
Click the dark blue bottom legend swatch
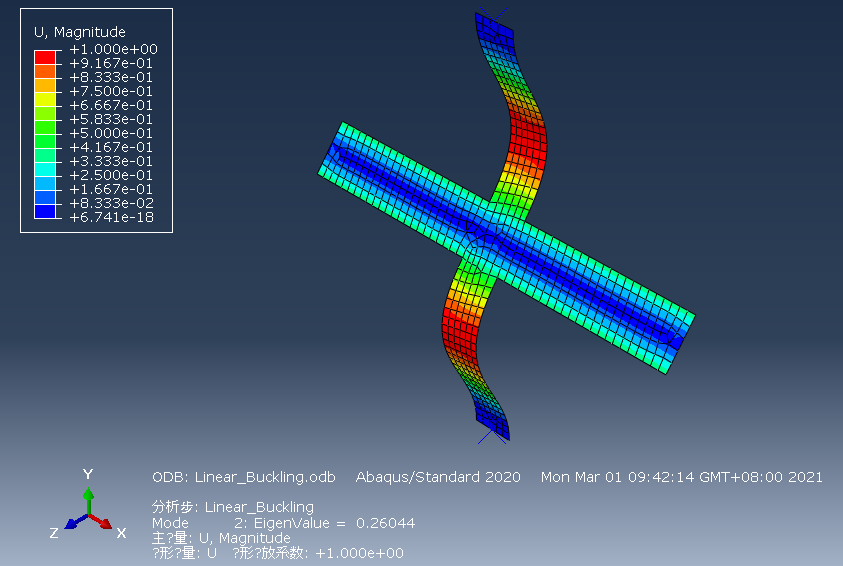45,211
